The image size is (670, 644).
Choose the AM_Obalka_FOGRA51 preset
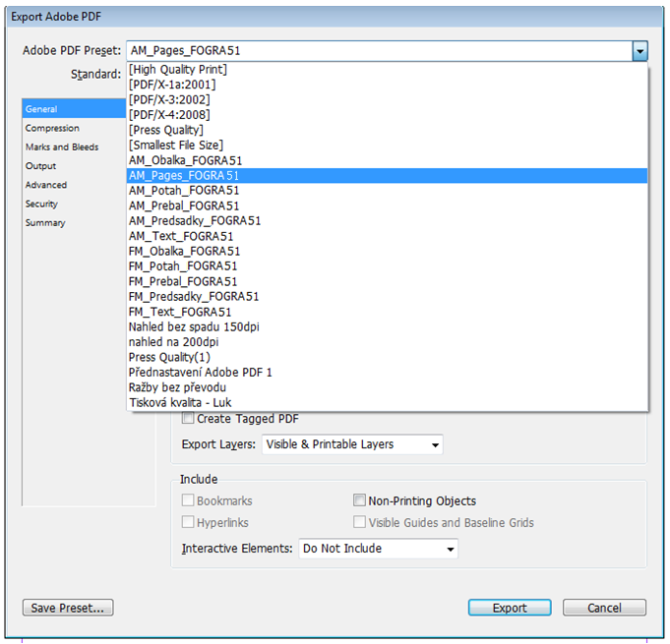pos(185,160)
